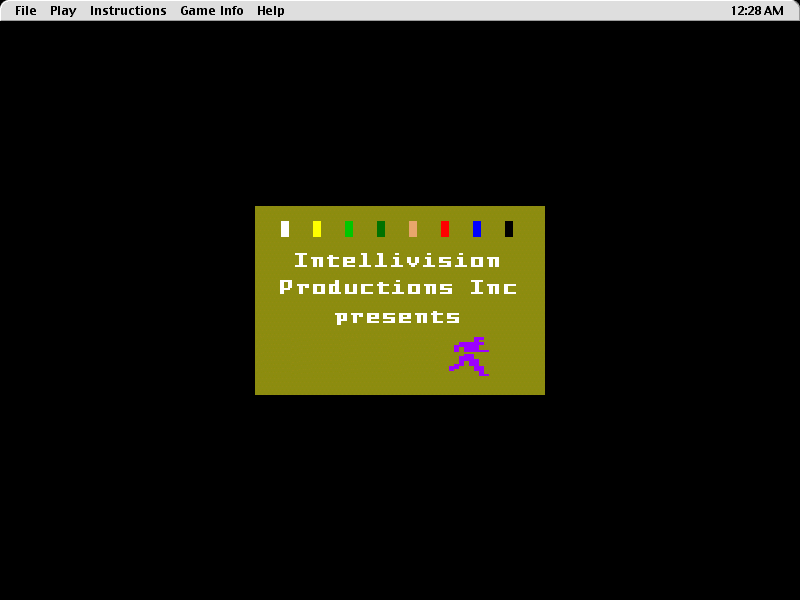
Task: Click the "presents" text
Action: pyautogui.click(x=397, y=317)
